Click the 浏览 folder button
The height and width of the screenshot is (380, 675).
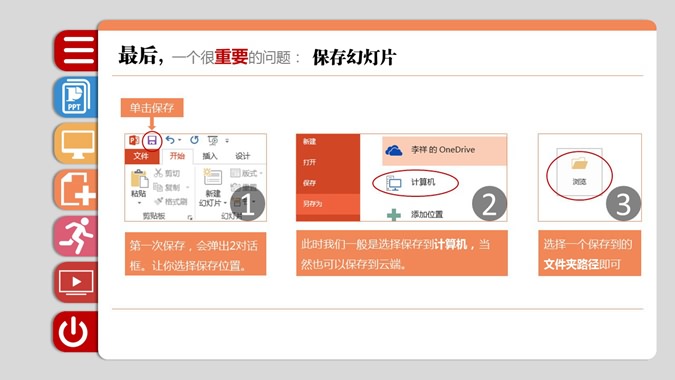(579, 173)
